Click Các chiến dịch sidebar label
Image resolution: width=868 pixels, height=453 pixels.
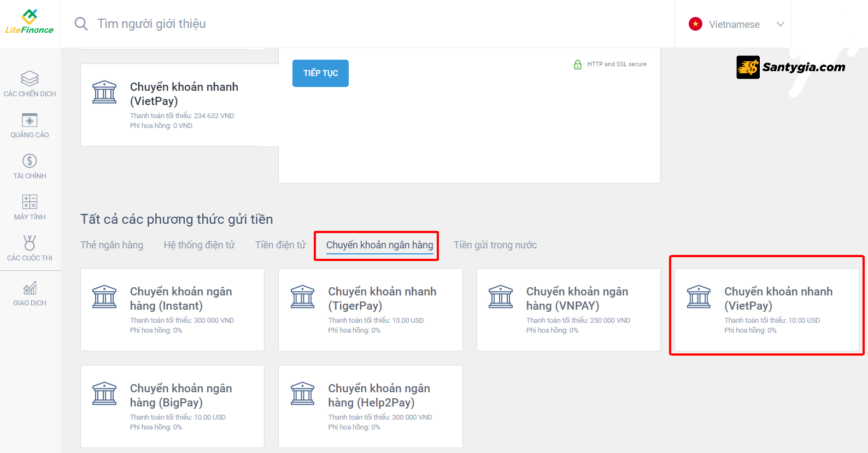30,94
